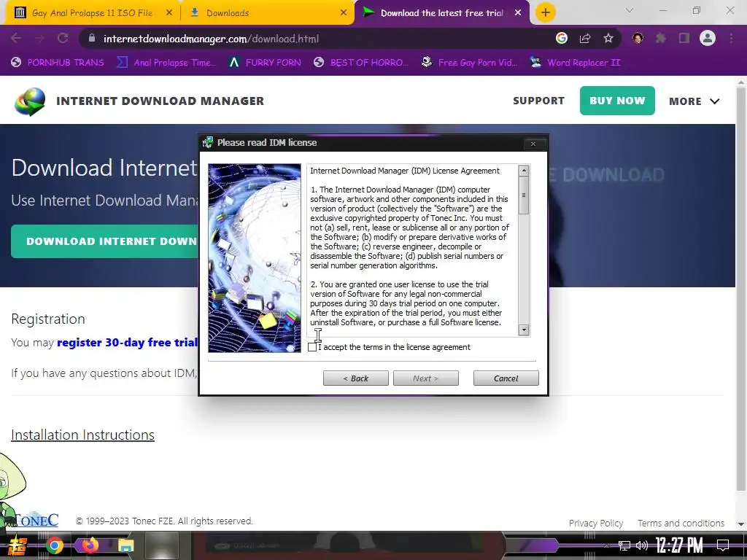Viewport: 747px width, 560px height.
Task: Click the share page icon
Action: coord(585,39)
